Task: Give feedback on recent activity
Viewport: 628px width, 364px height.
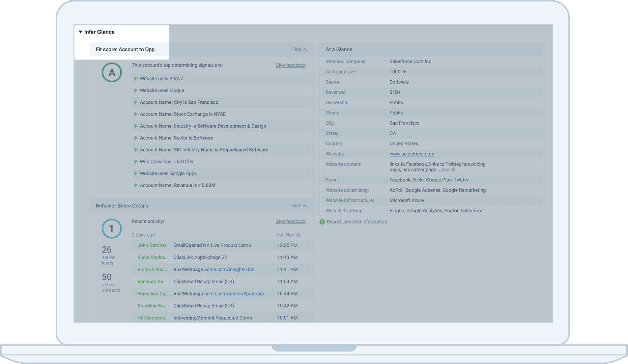Action: tap(290, 221)
